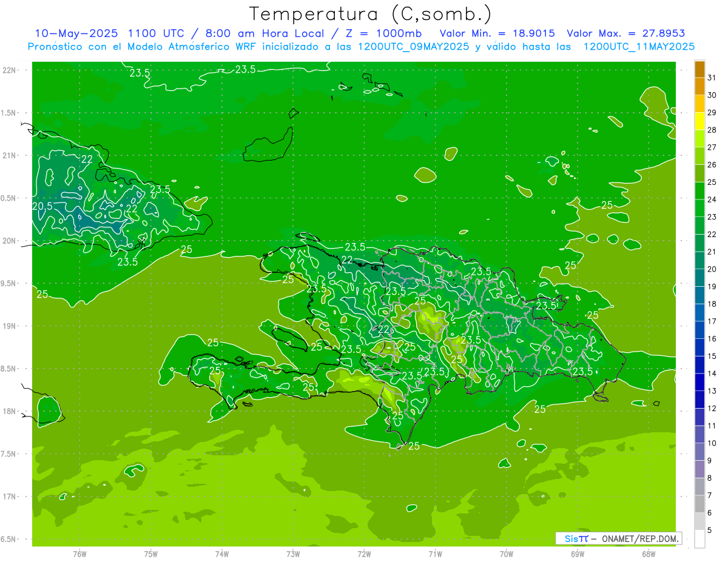Click the '74W' longitude axis label

pos(222,554)
